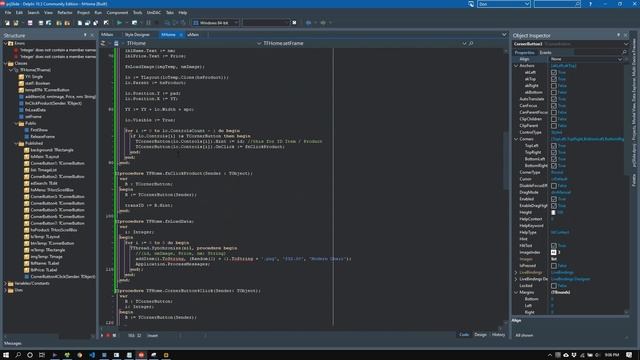Screen dimensions: 640x360
Task: Open the Refactor menu
Action: point(64,13)
